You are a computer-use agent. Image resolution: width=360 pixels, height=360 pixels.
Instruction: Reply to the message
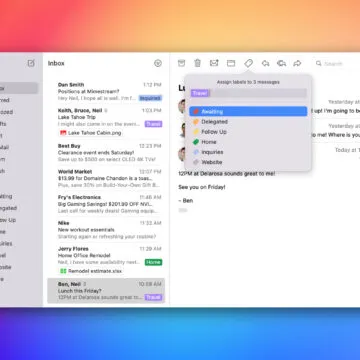(265, 63)
